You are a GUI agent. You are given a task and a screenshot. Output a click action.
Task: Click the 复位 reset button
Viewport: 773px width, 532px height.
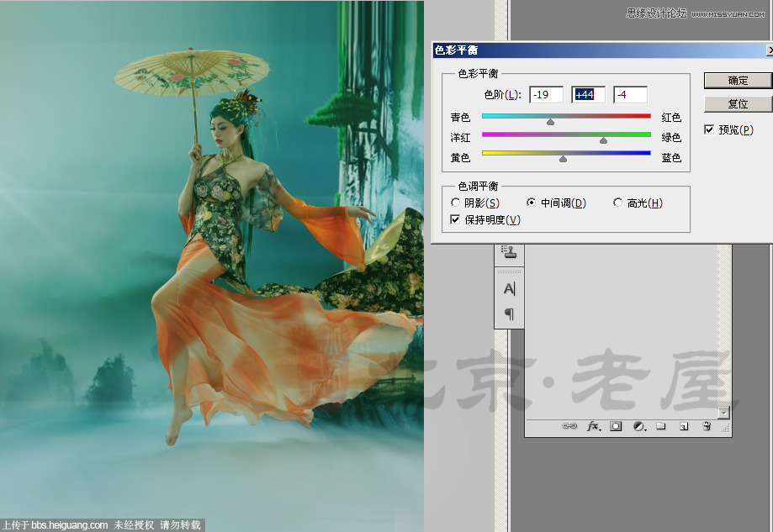click(x=738, y=104)
